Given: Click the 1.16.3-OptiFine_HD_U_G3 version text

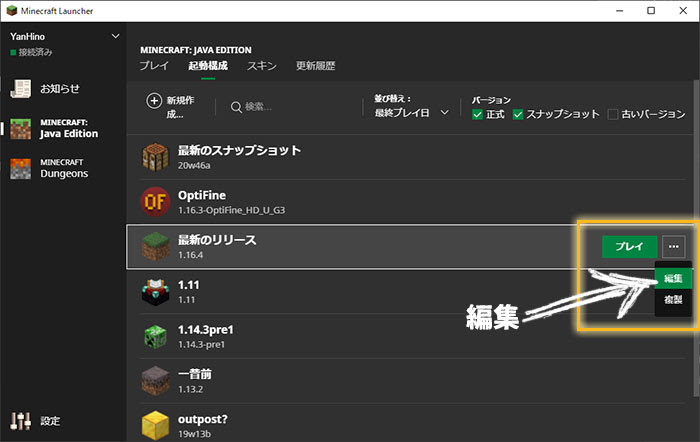Looking at the screenshot, I should (x=231, y=210).
